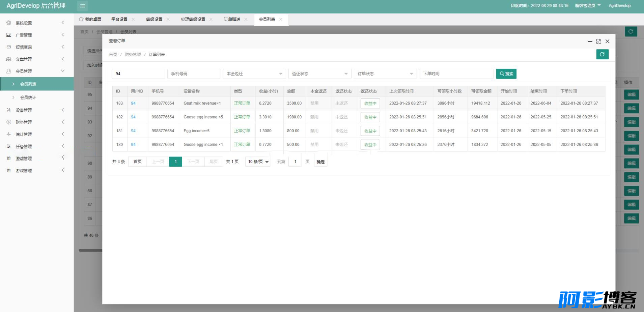Click 收益中 button for order 180
Viewport: 644px width, 312px height.
coord(370,145)
